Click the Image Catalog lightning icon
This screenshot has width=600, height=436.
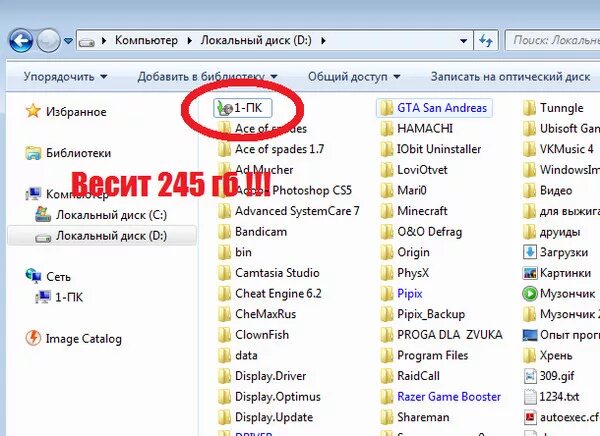click(x=33, y=338)
